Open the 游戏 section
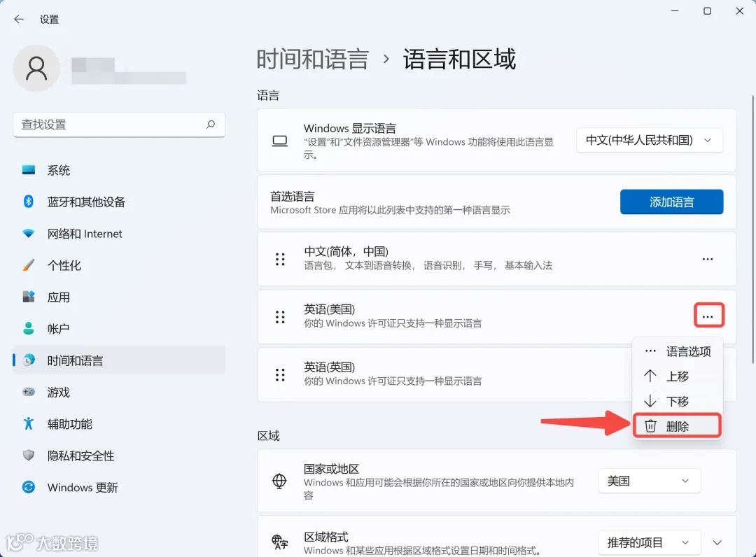This screenshot has width=756, height=557. 119,392
